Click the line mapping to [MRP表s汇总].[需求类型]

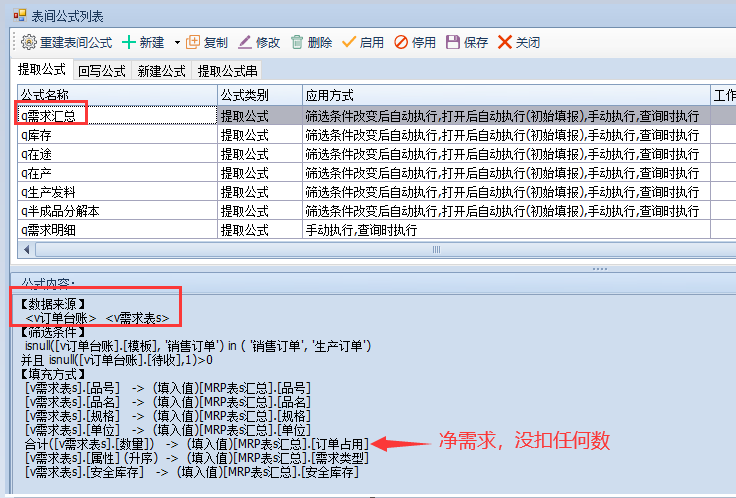tap(197, 458)
